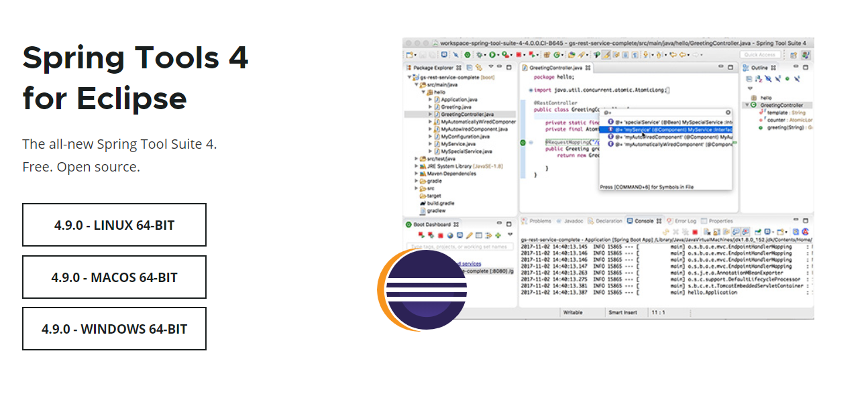The image size is (868, 404).
Task: Click the Link with Editor icon in Package Explorer
Action: click(x=479, y=68)
